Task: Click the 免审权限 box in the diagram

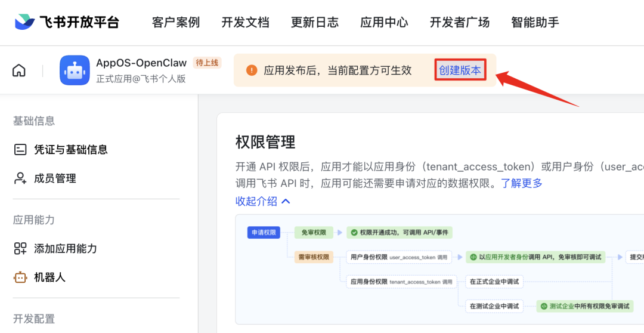Action: (x=314, y=232)
